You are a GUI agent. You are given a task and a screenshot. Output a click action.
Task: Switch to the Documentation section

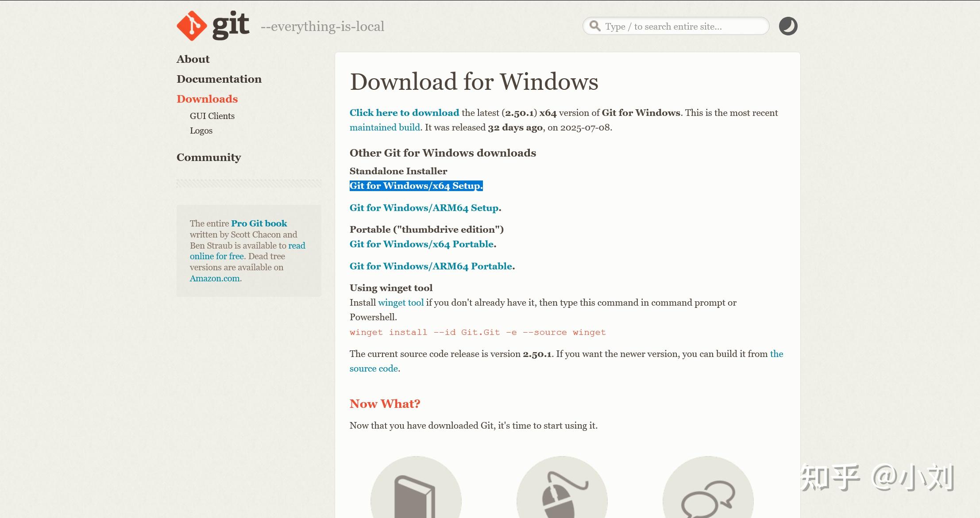coord(219,79)
